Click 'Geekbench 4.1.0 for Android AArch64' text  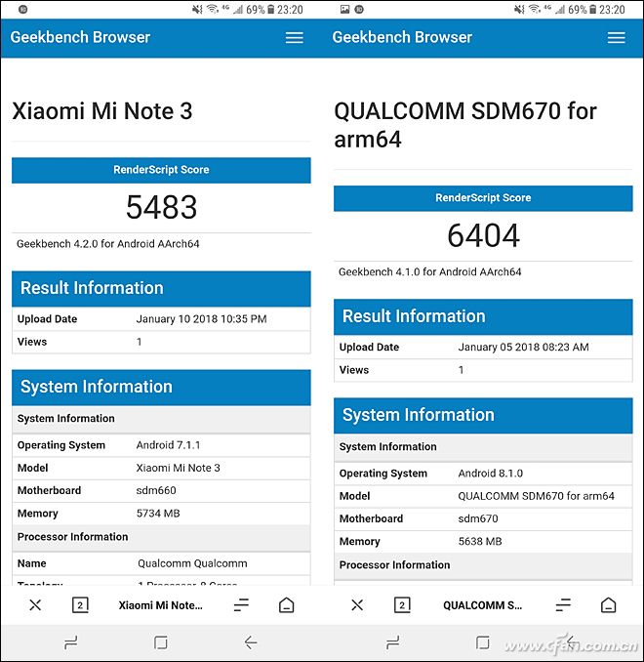[430, 271]
